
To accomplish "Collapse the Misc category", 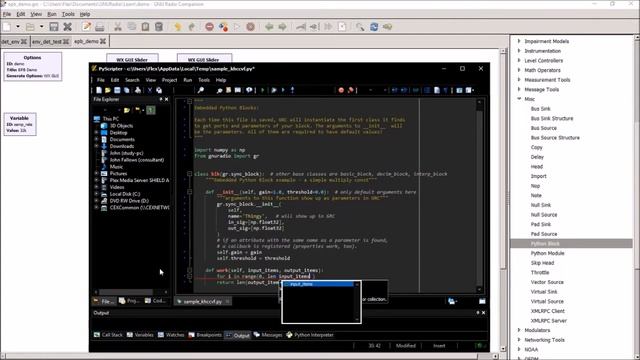I will click(519, 99).
